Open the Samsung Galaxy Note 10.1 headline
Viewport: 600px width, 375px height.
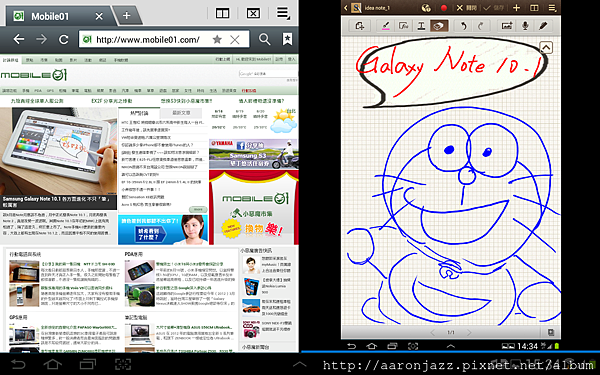(x=57, y=202)
